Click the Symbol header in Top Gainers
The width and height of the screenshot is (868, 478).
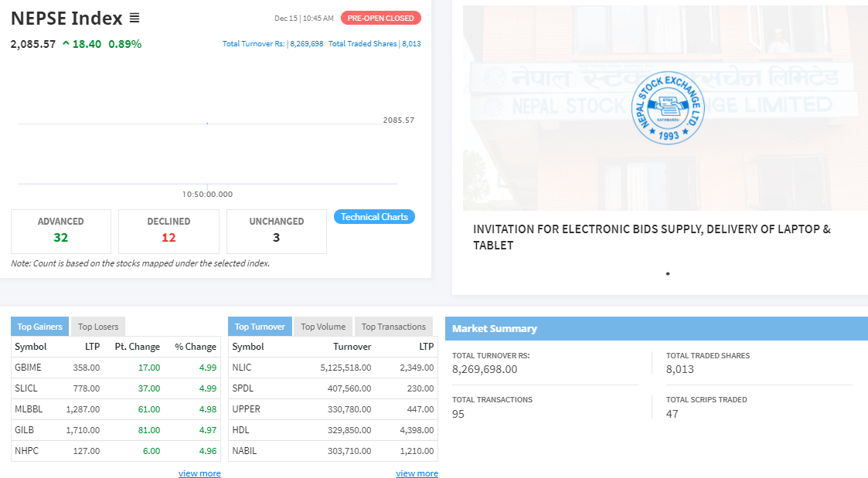coord(31,347)
